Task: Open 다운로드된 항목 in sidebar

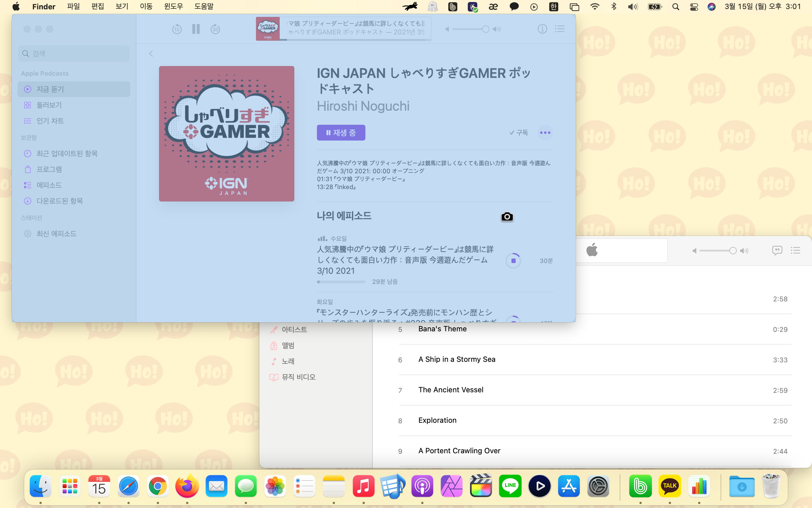Action: (x=74, y=201)
